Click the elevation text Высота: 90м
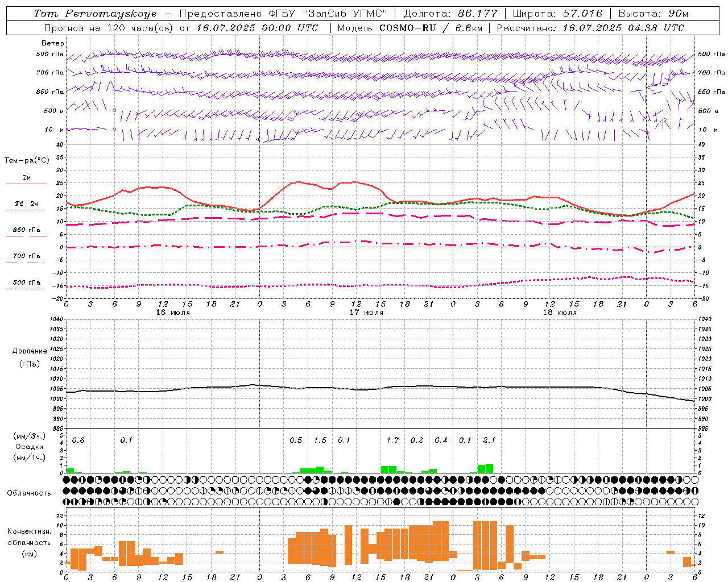 tap(653, 14)
